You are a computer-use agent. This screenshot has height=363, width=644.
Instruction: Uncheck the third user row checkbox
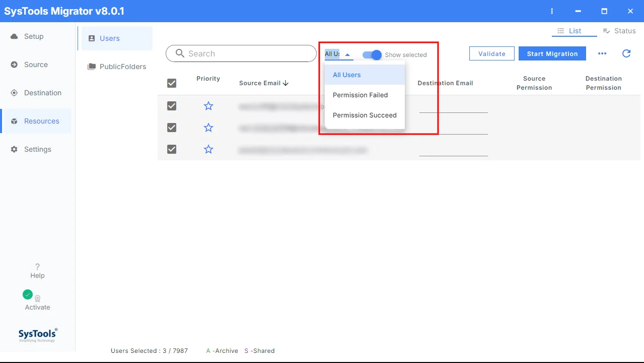(172, 149)
